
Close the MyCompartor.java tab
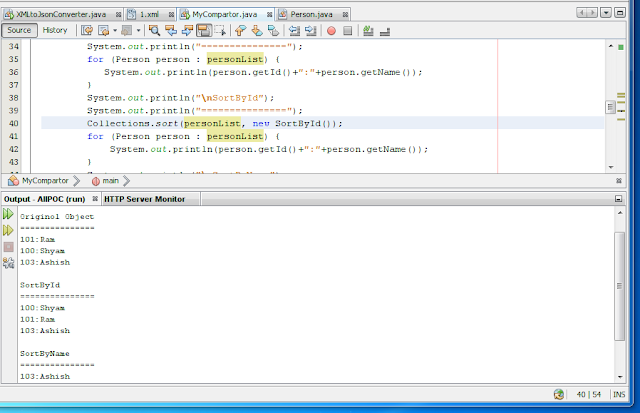(269, 15)
